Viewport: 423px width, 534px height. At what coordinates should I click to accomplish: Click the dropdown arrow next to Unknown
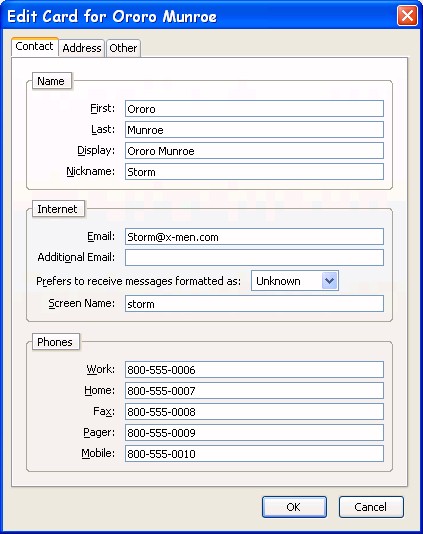(329, 281)
